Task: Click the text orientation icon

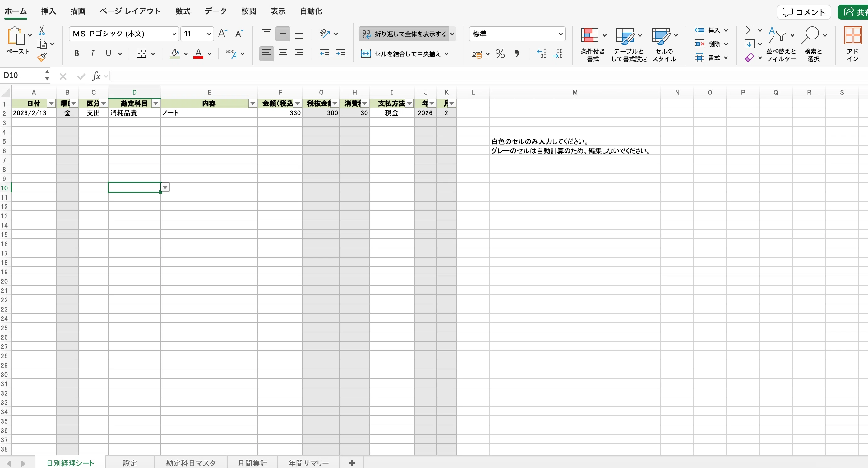Action: (x=324, y=34)
